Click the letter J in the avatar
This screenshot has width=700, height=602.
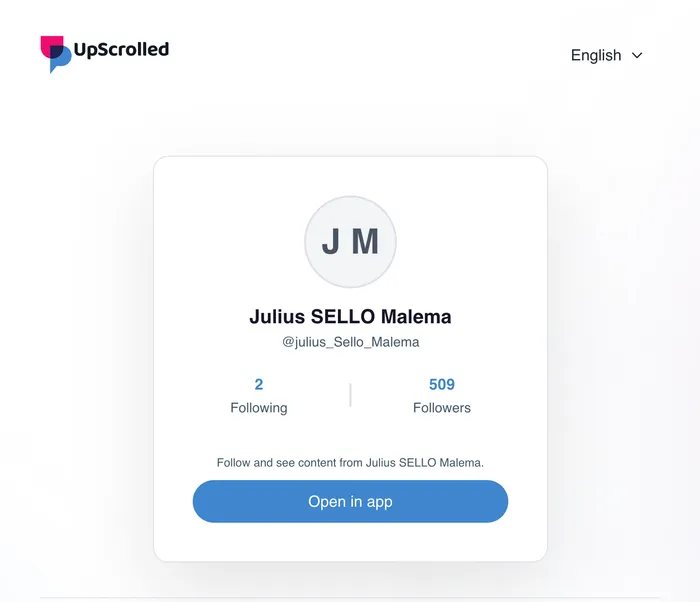point(331,242)
